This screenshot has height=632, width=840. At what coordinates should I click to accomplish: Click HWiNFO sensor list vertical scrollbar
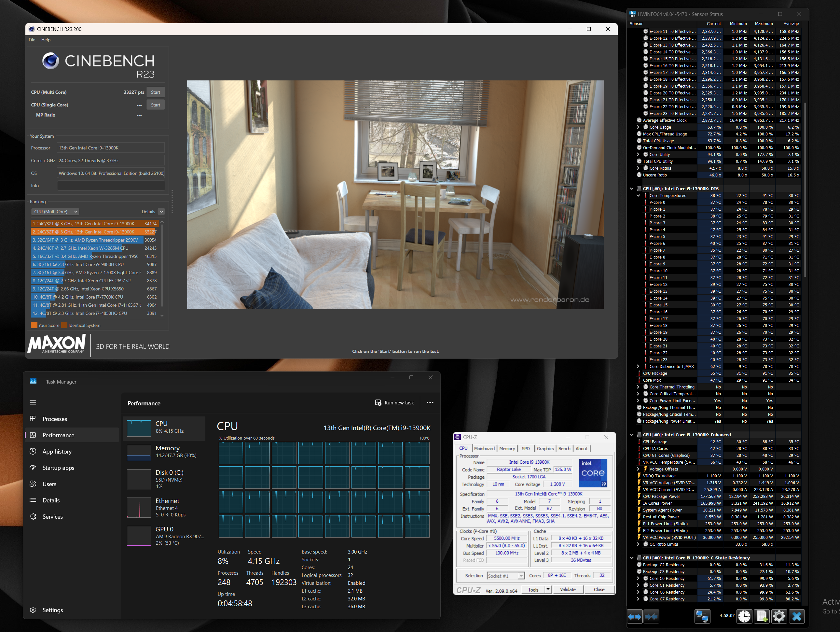(805, 190)
